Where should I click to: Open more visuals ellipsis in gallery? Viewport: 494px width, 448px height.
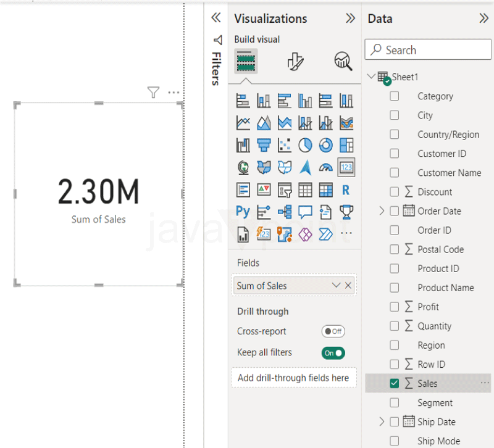pos(346,233)
